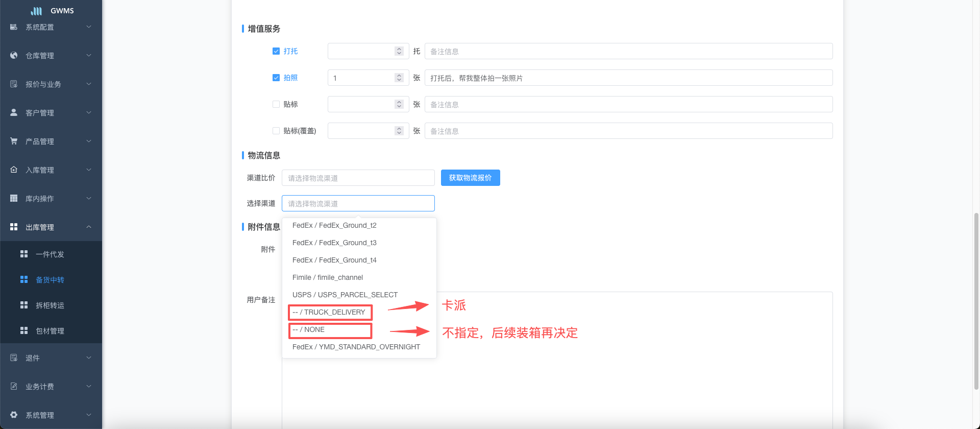The height and width of the screenshot is (429, 980).
Task: Expand the 客户管理 menu chevron
Action: [89, 112]
